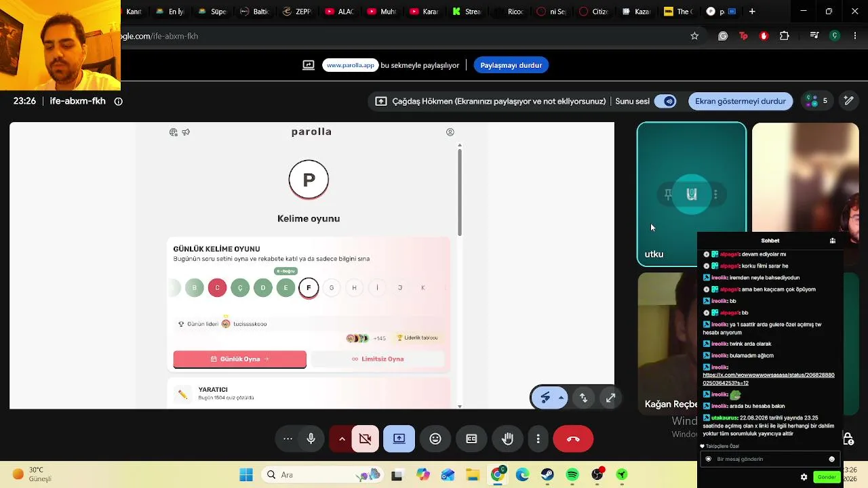
Task: Open the media control icon in Chrome toolbar
Action: point(814,36)
